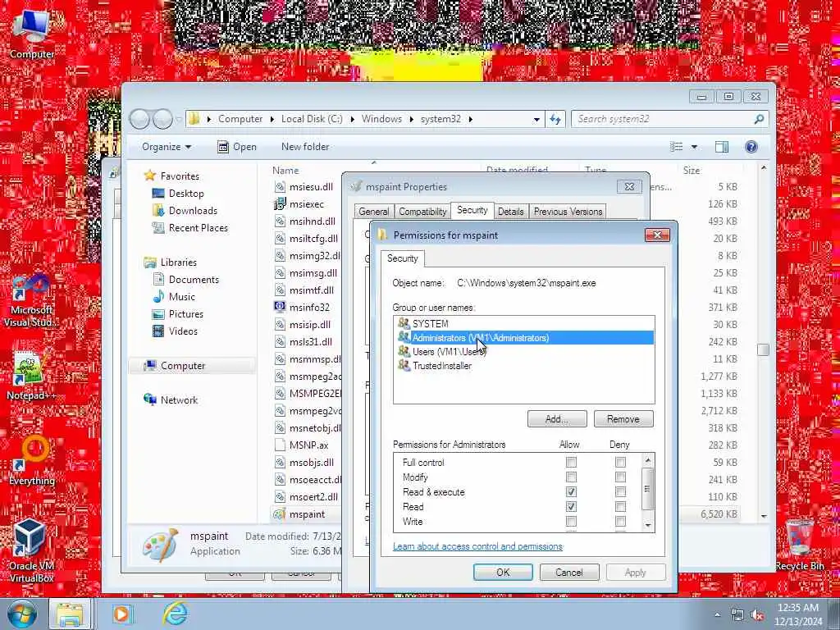
Task: Show hidden tray icons arrow
Action: (x=717, y=615)
